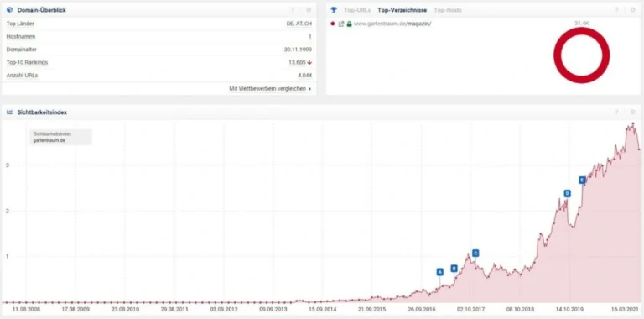Click event pin B on the chart
The height and width of the screenshot is (319, 644).
pyautogui.click(x=454, y=269)
